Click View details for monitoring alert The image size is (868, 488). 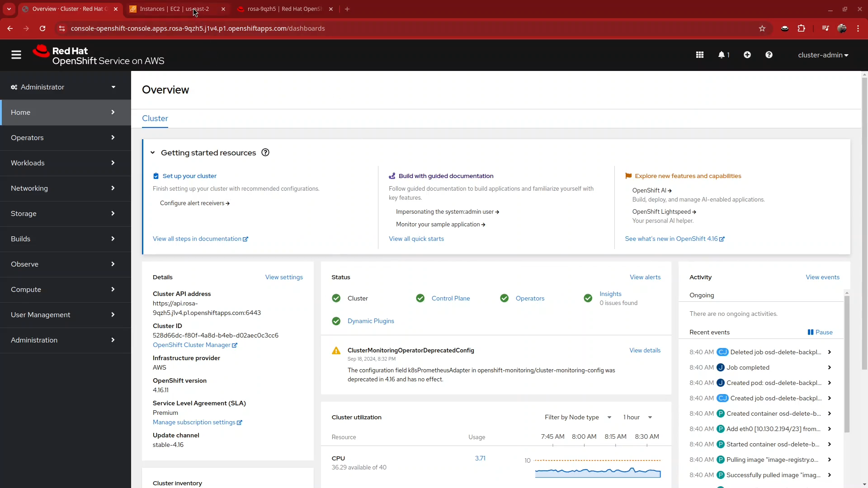click(645, 350)
